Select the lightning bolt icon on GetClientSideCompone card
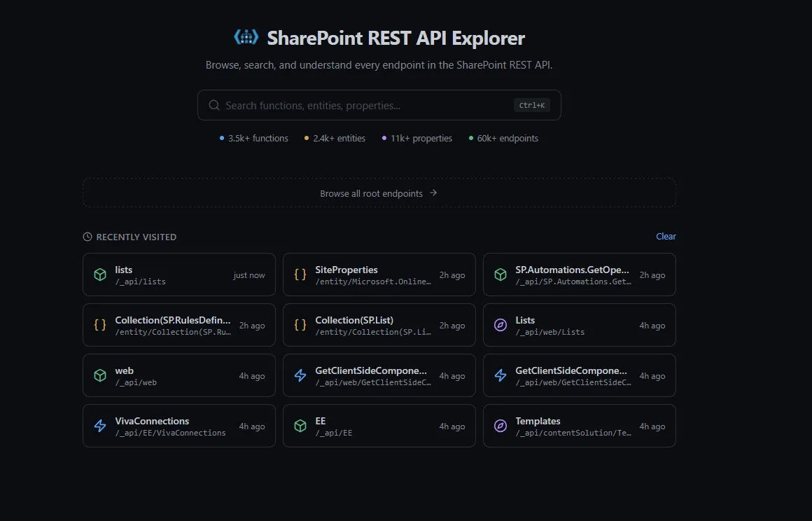This screenshot has height=521, width=812. (x=300, y=375)
